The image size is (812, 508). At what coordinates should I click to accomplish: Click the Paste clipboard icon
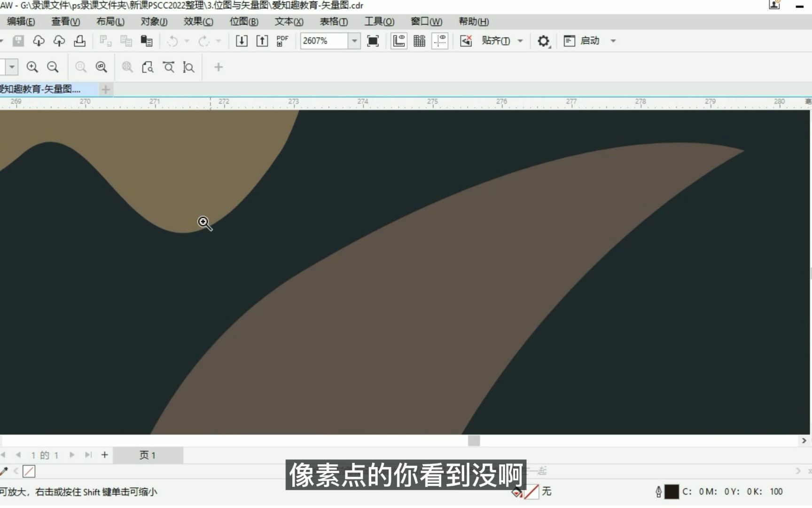[147, 41]
